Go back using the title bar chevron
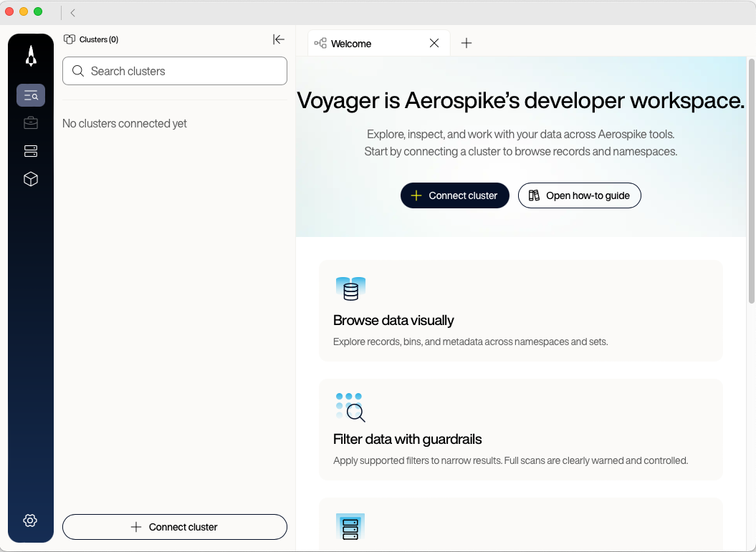Viewport: 756px width, 552px height. pyautogui.click(x=73, y=12)
